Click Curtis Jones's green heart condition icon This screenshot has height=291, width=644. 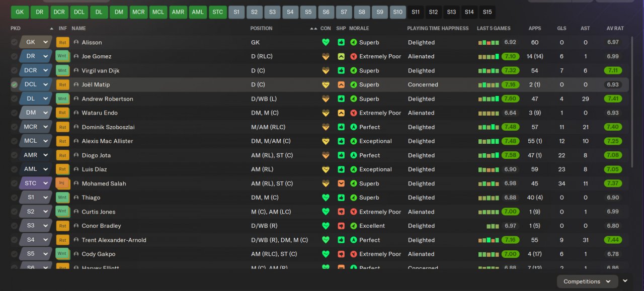point(326,212)
